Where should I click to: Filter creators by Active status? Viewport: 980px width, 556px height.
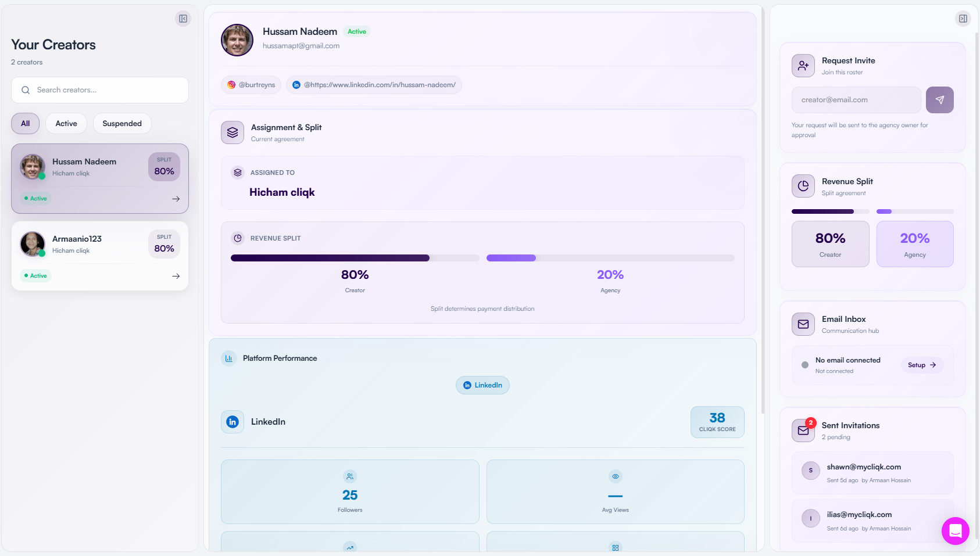[x=66, y=123]
